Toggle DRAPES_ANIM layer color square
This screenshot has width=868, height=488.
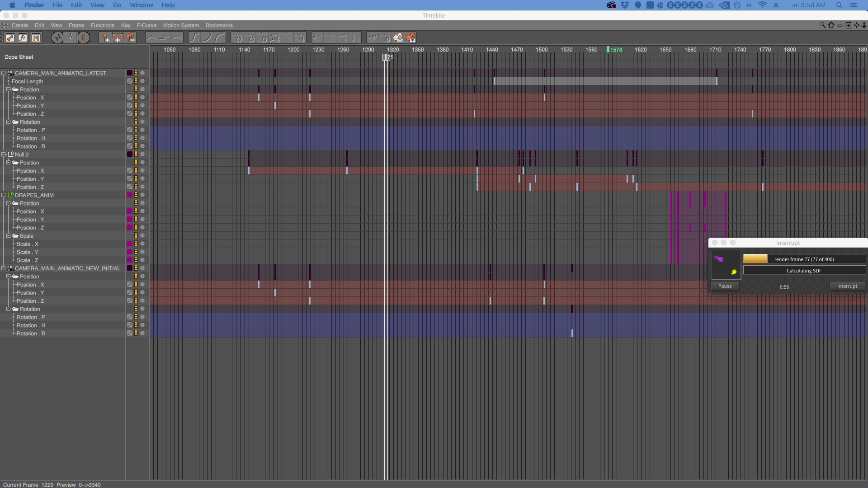[x=130, y=195]
